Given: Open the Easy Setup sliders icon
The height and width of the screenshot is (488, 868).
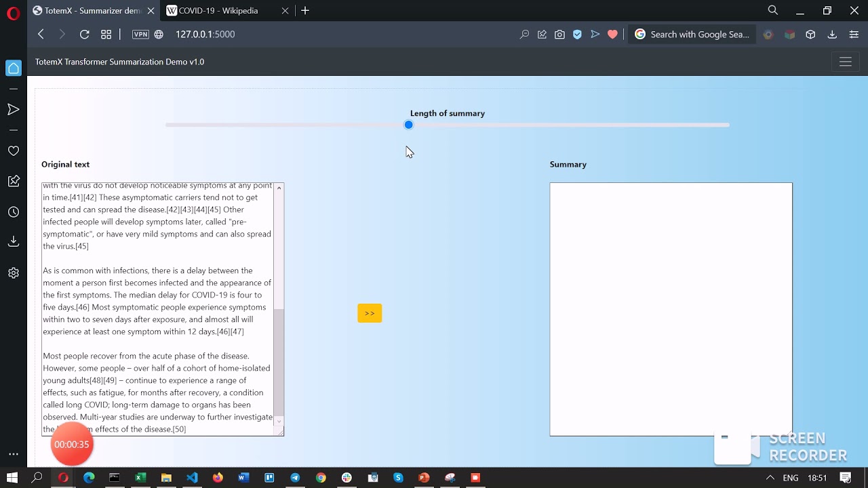Looking at the screenshot, I should pos(854,34).
